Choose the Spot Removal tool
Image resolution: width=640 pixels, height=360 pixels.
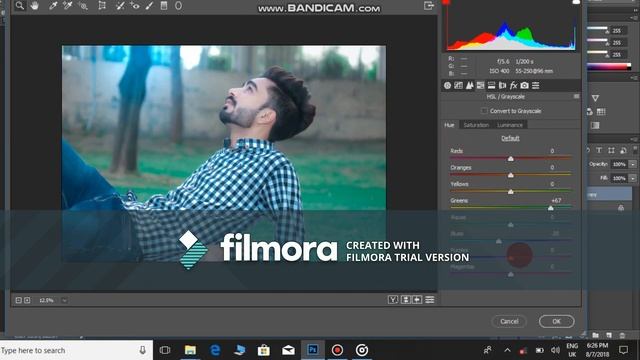click(x=120, y=6)
